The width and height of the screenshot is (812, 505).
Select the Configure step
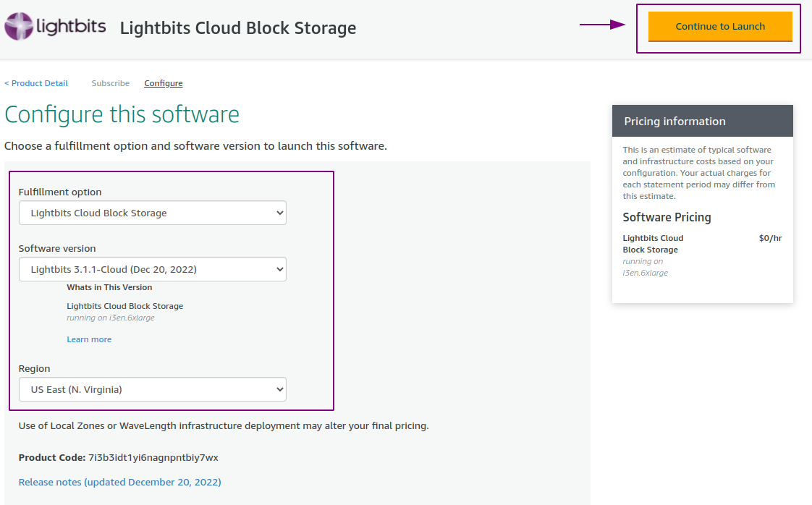tap(163, 83)
